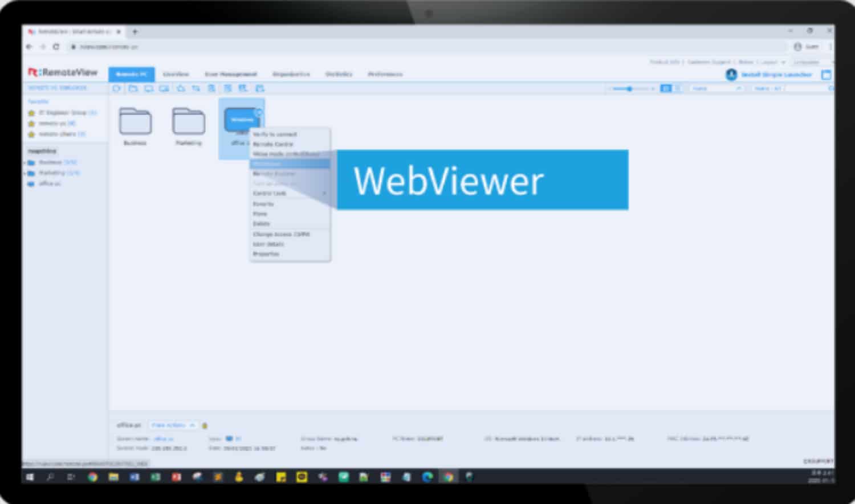855x504 pixels.
Task: Adjust the icon size slider
Action: click(x=630, y=89)
